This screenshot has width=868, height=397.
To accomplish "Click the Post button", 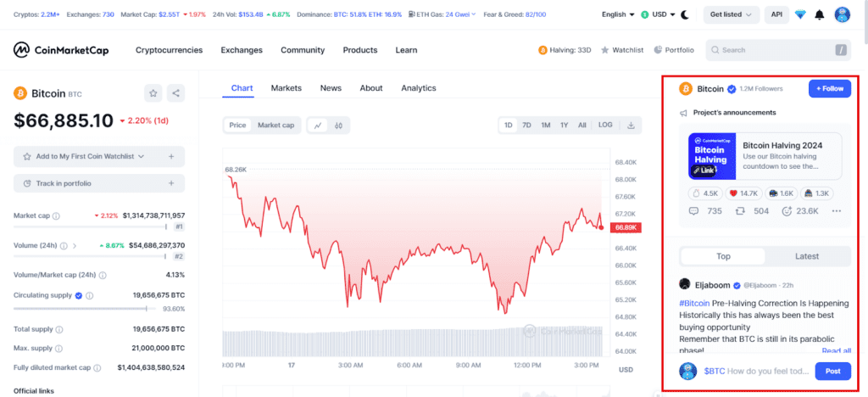I will click(x=833, y=371).
